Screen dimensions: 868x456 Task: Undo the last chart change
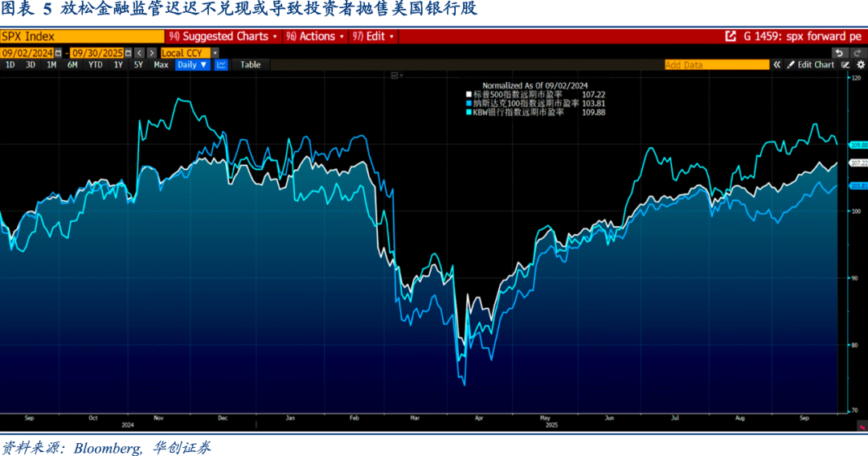click(839, 53)
